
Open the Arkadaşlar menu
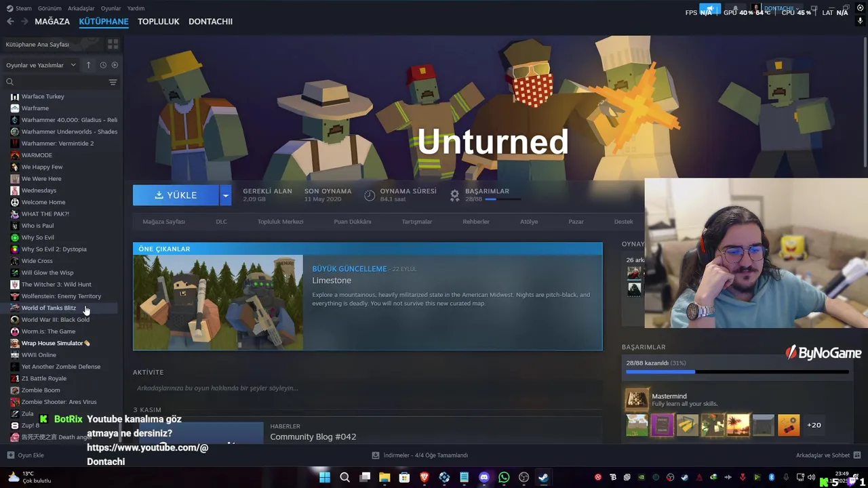[81, 8]
